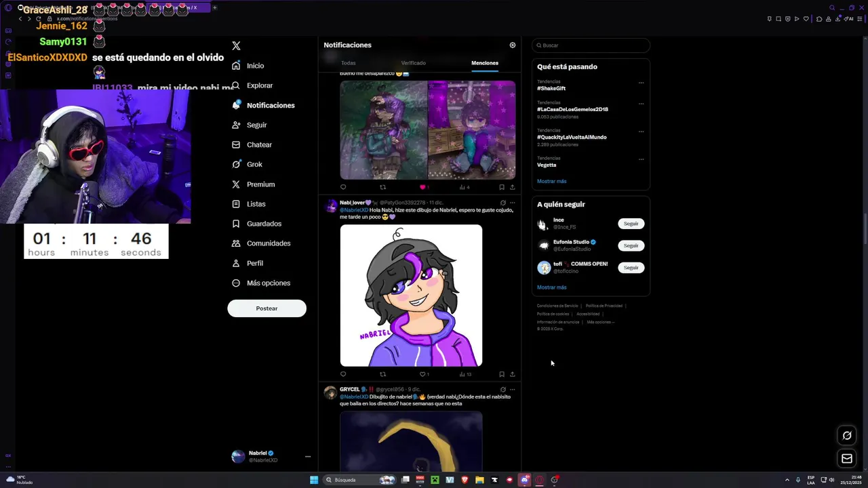The width and height of the screenshot is (868, 488).
Task: Share the Minecraft skins post
Action: [512, 187]
